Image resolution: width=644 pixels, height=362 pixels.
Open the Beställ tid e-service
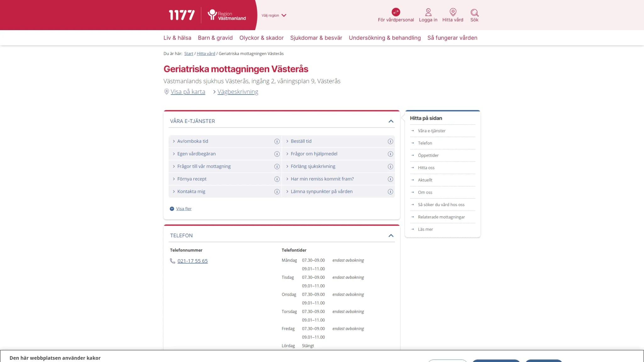point(301,141)
